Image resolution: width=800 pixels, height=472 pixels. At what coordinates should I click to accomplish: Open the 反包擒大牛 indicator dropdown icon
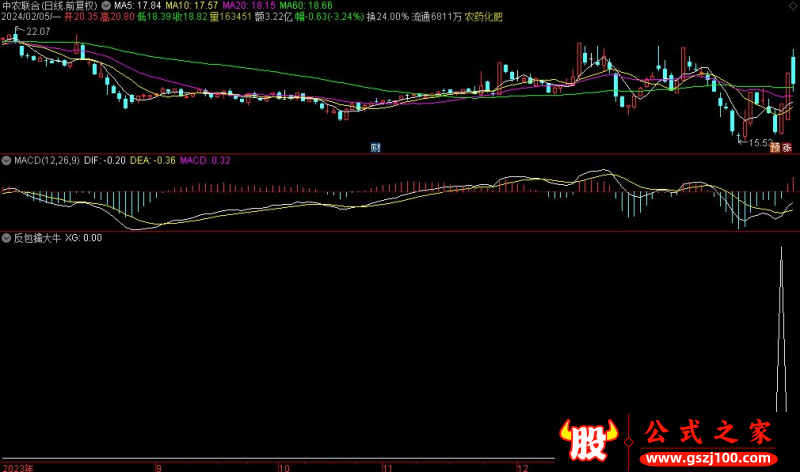click(6, 238)
